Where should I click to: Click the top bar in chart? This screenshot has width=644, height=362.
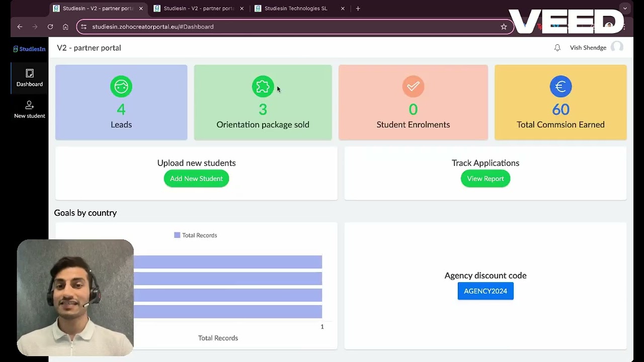coord(228,262)
